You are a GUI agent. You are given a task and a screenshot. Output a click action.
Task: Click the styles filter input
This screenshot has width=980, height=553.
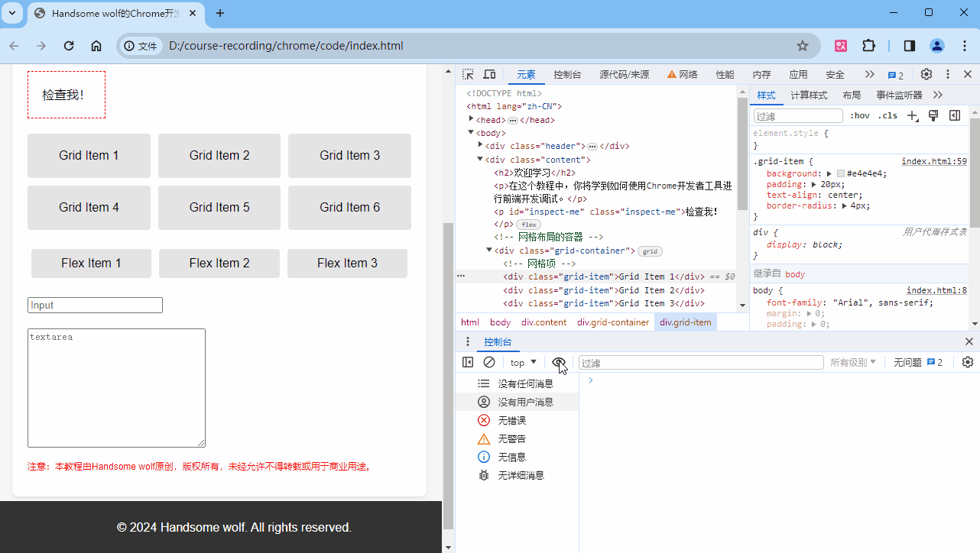click(x=798, y=116)
